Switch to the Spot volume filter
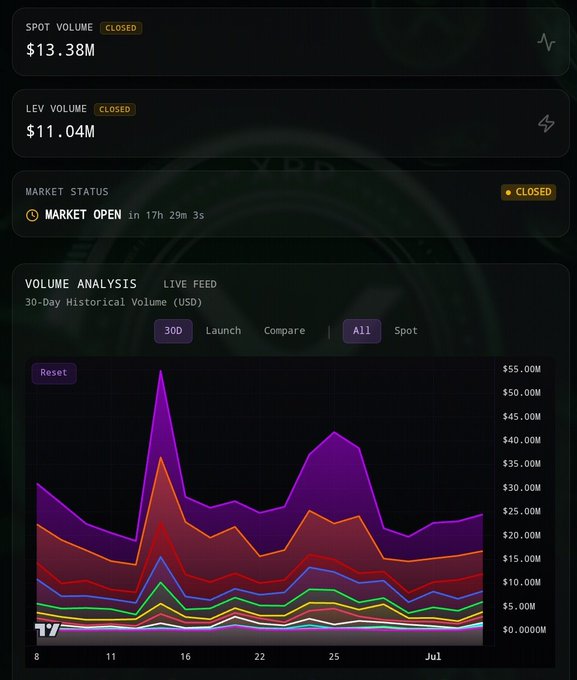Screen dimensions: 577x680 [x=406, y=331]
